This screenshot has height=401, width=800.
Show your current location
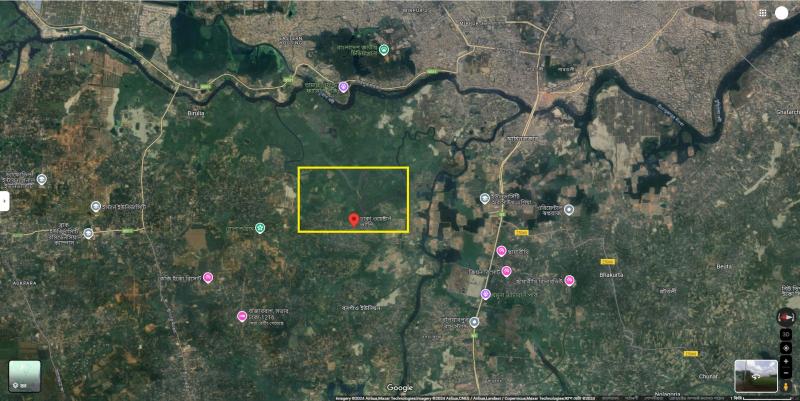786,348
